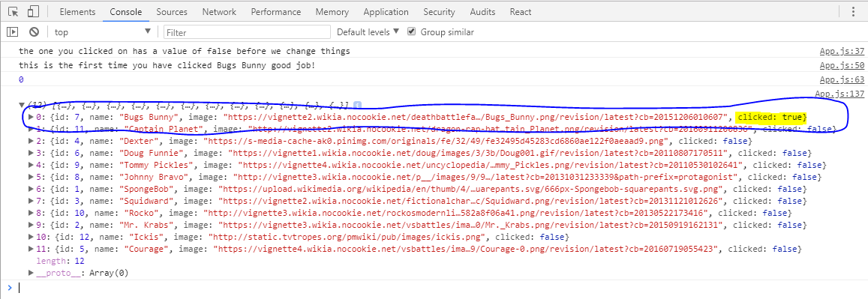The height and width of the screenshot is (299, 868).
Task: Open the Default levels dropdown
Action: [x=368, y=32]
